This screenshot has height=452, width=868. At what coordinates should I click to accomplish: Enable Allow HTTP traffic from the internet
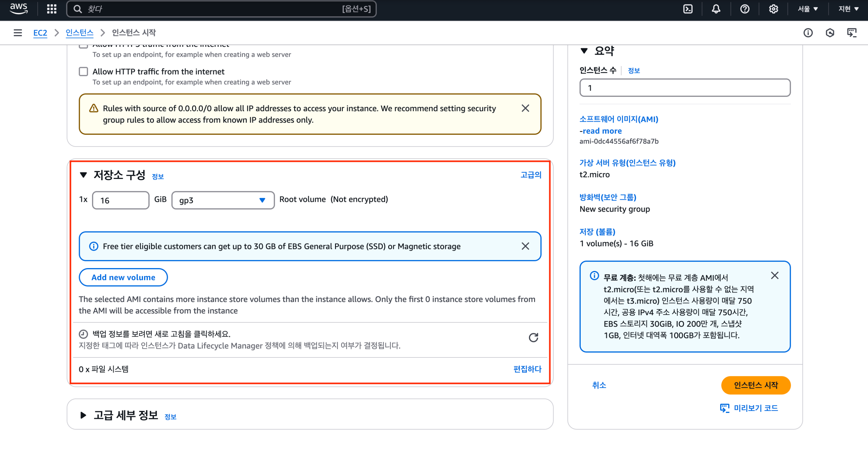[83, 71]
